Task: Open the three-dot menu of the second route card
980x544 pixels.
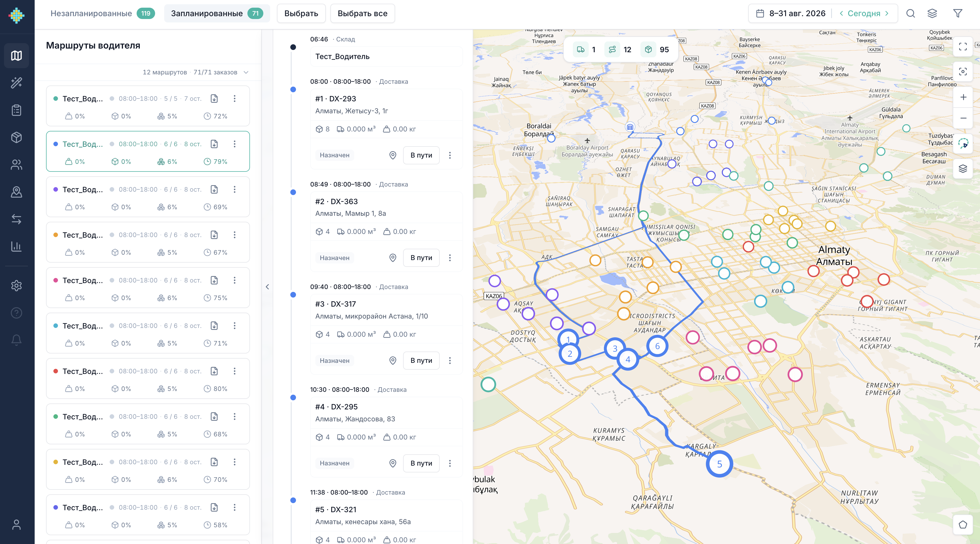Action: tap(234, 144)
